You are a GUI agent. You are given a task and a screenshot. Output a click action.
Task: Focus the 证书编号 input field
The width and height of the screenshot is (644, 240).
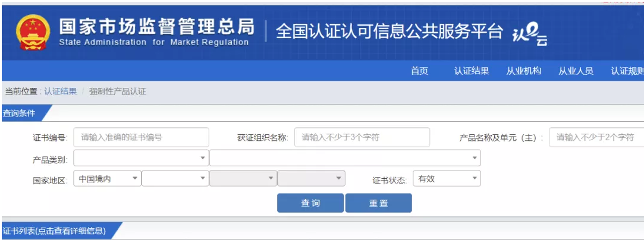click(142, 137)
